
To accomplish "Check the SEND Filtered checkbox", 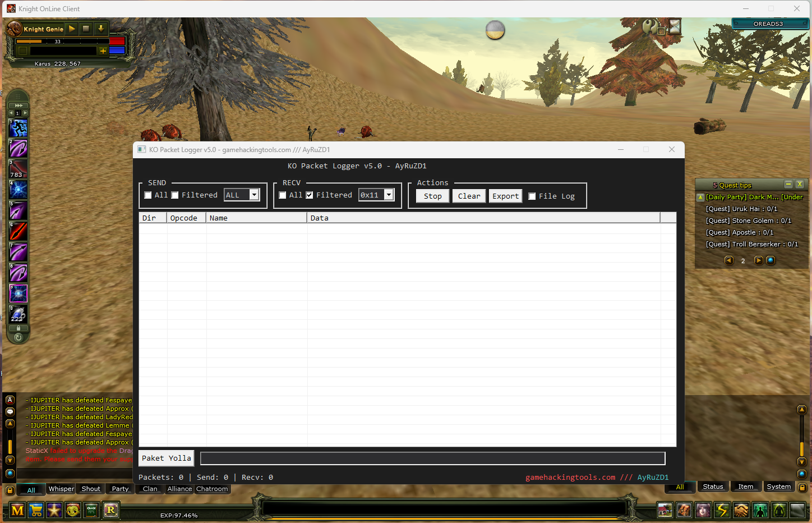I will [175, 195].
